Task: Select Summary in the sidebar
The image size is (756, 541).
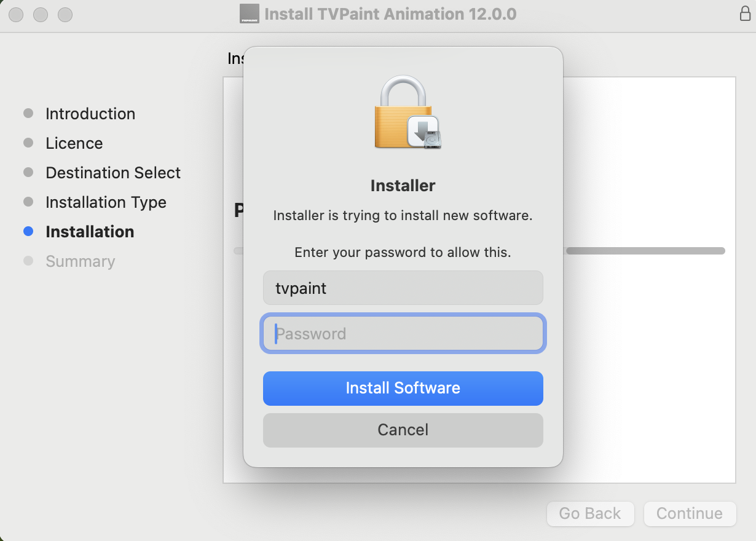Action: 80,261
